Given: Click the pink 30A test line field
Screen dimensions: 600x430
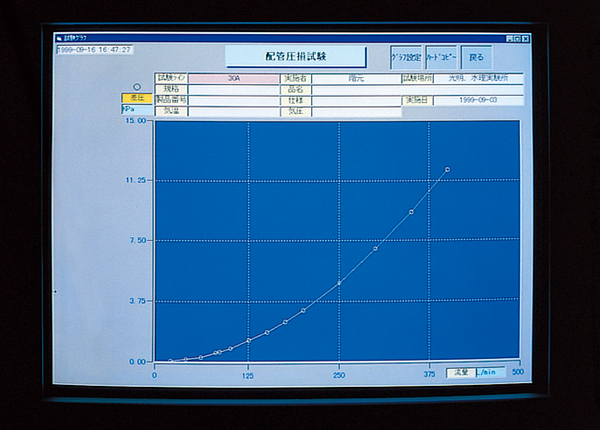Looking at the screenshot, I should (x=233, y=78).
